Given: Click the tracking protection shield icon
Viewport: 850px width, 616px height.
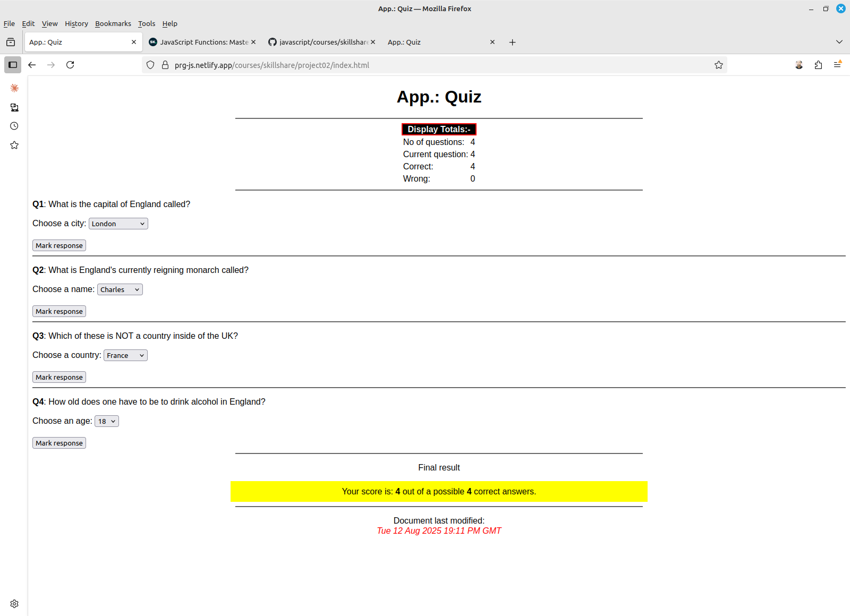Looking at the screenshot, I should pyautogui.click(x=150, y=65).
